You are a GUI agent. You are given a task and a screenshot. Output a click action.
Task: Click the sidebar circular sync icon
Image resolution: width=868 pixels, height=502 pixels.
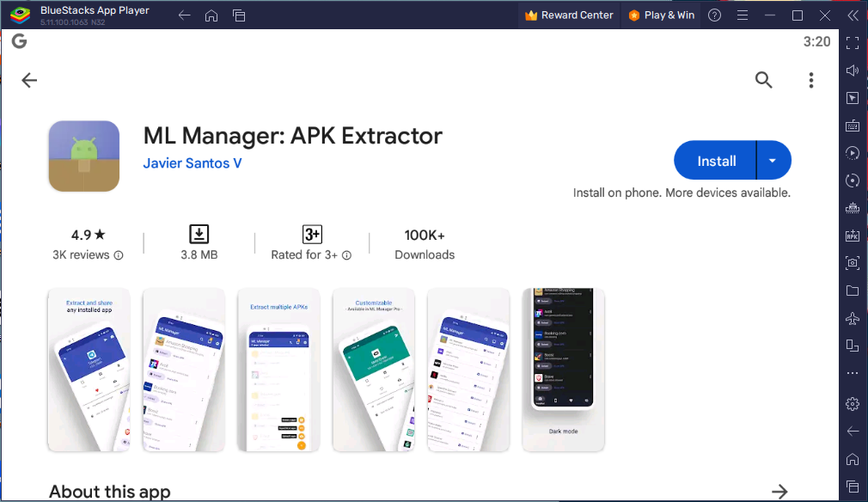click(853, 181)
